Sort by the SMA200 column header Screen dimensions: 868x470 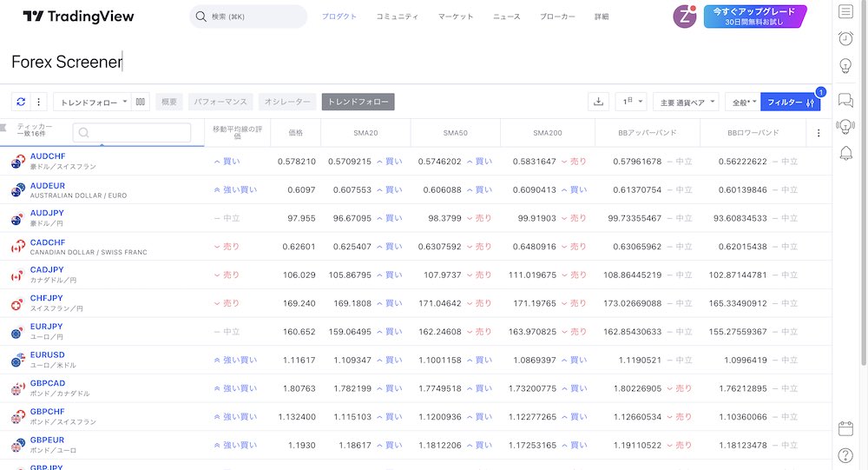[548, 133]
